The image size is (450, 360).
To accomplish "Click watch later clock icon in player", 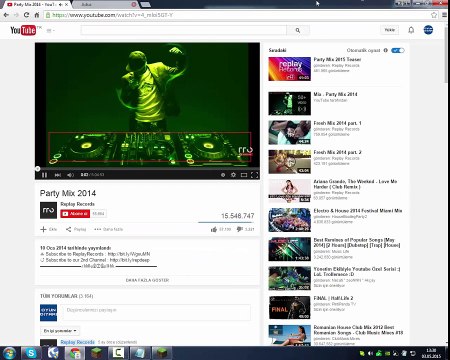I will pos(223,175).
